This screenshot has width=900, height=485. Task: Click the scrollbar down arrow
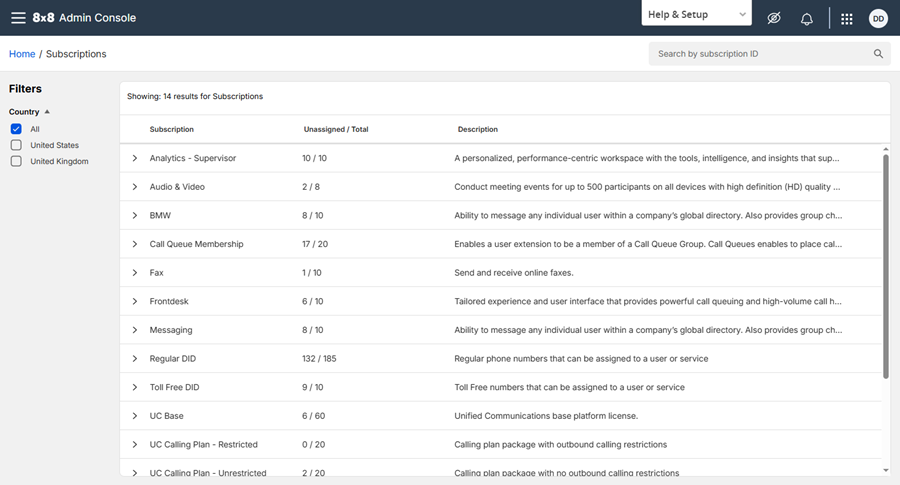[886, 470]
